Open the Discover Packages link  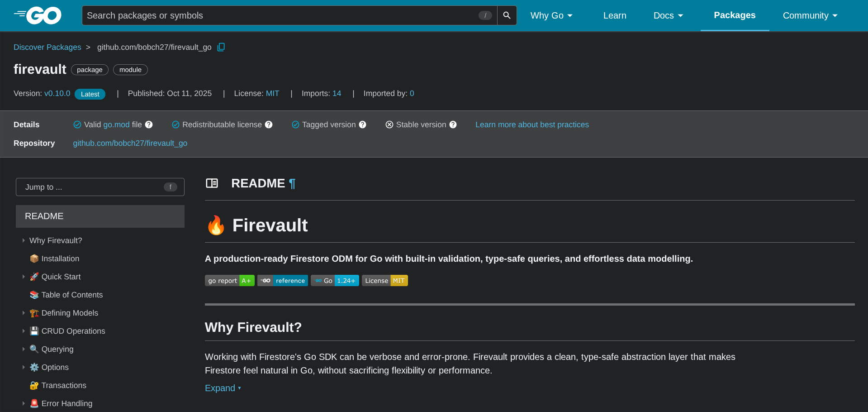47,47
